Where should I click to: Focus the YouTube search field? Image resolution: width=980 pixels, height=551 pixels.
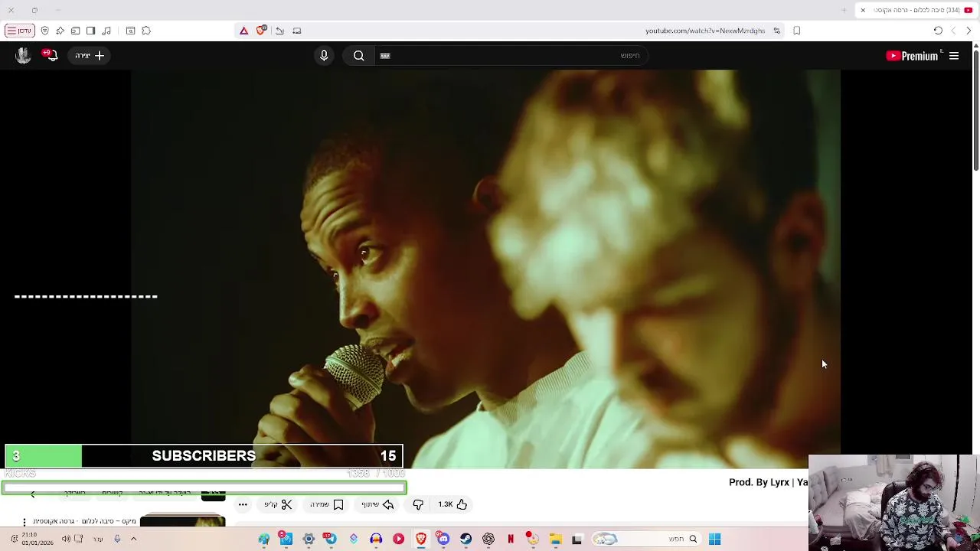coord(513,55)
